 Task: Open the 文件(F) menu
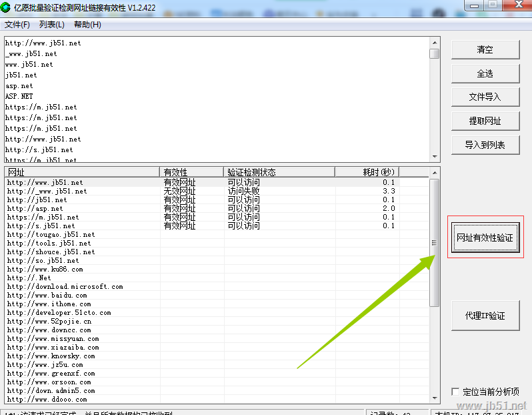point(17,25)
